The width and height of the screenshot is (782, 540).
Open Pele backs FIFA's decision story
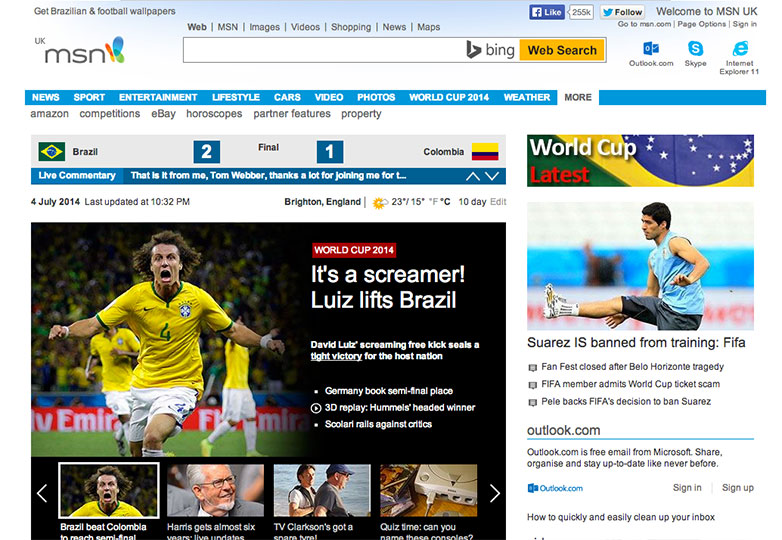click(x=626, y=401)
